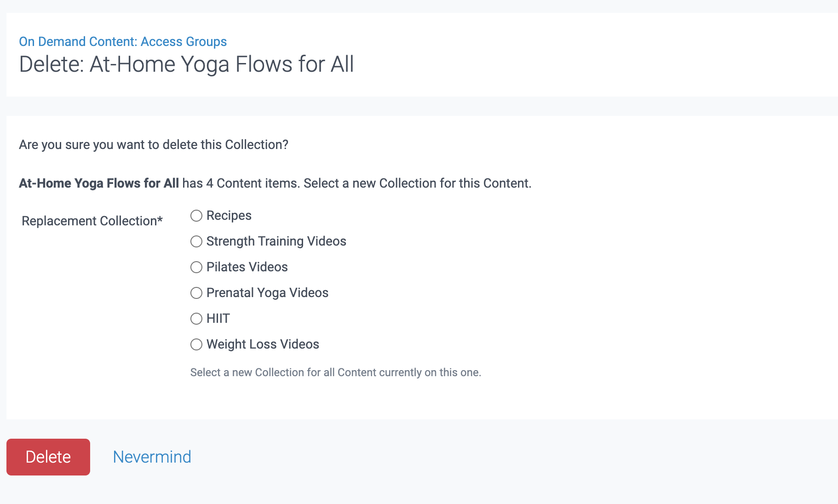Click the 'Prenatal Yoga Videos' label text
Screen dimensions: 838x504
[267, 293]
